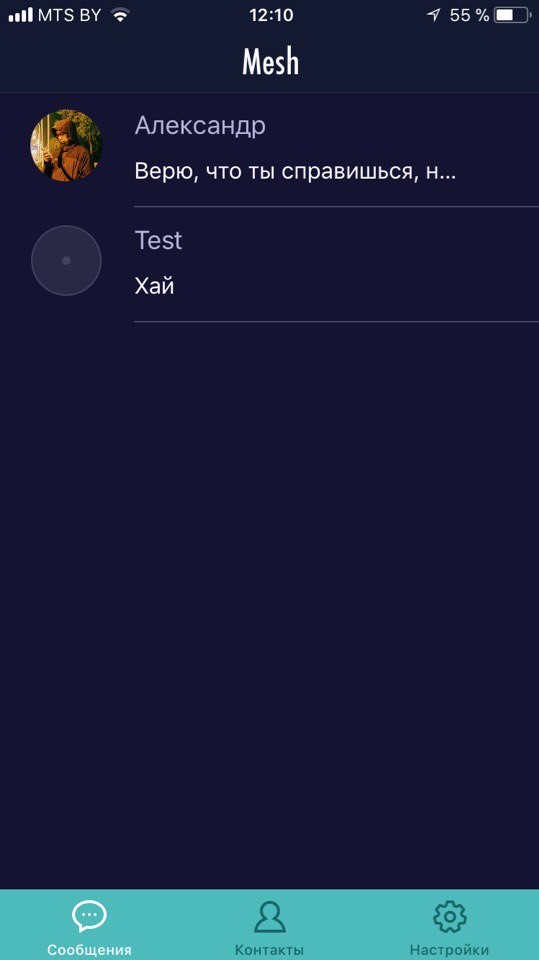Screen dimensions: 539x960
Task: Tap the 55 % battery percentage
Action: tap(470, 15)
